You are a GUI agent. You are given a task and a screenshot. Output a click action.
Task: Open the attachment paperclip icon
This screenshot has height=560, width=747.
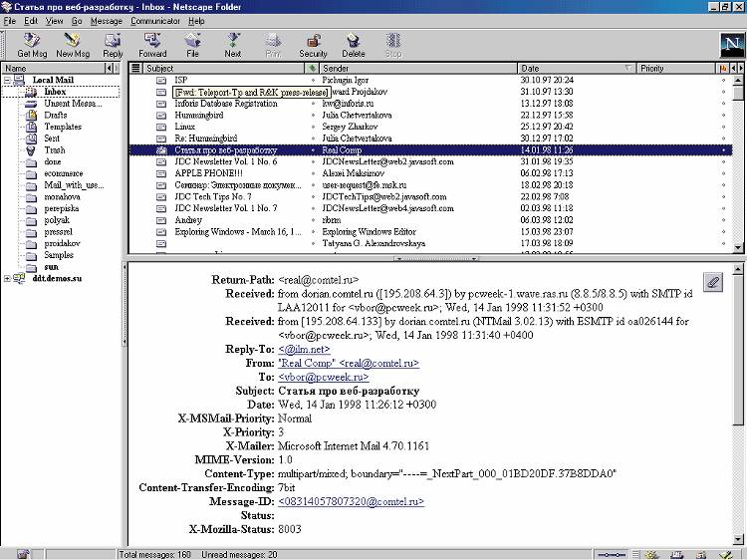[x=713, y=282]
